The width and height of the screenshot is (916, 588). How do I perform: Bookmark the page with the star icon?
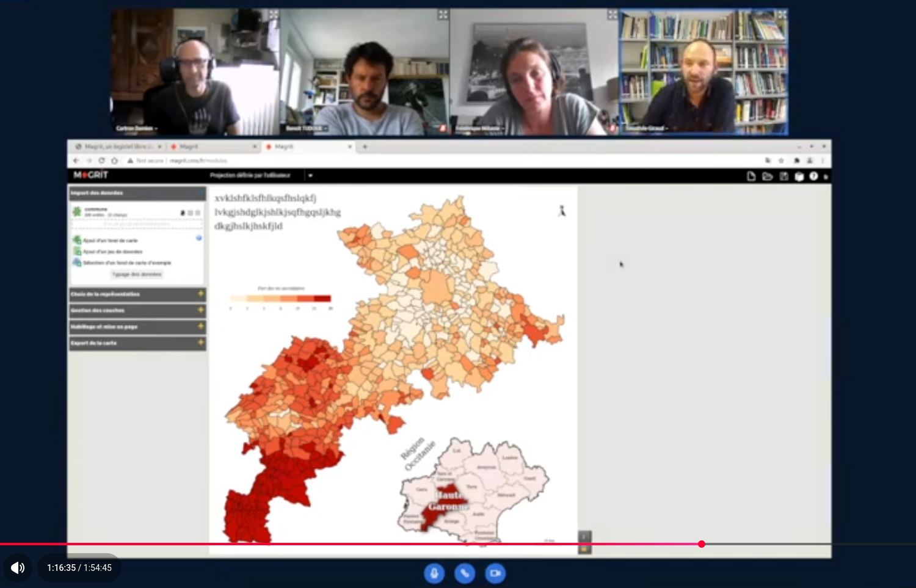781,161
